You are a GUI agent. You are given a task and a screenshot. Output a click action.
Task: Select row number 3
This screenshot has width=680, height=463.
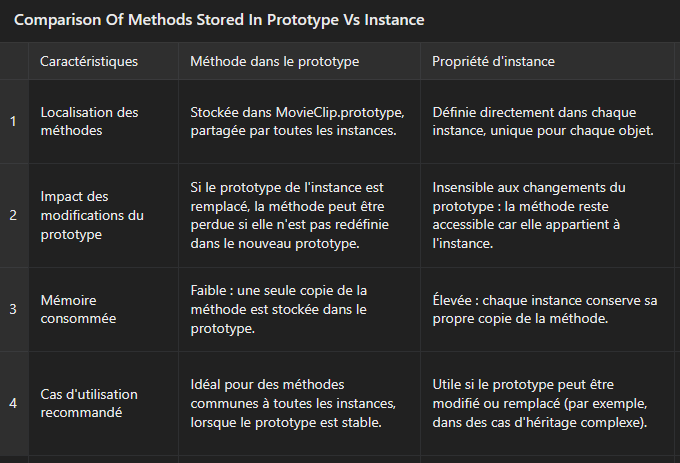click(x=14, y=309)
